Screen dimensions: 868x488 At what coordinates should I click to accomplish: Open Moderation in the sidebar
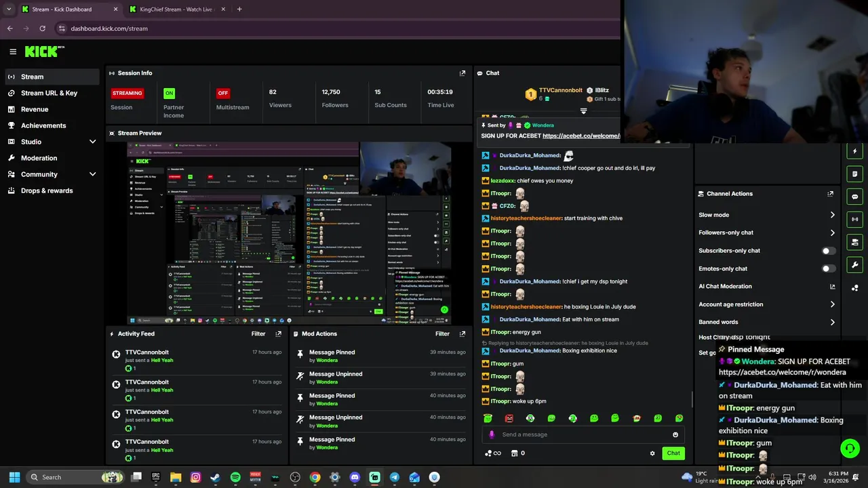click(52, 158)
